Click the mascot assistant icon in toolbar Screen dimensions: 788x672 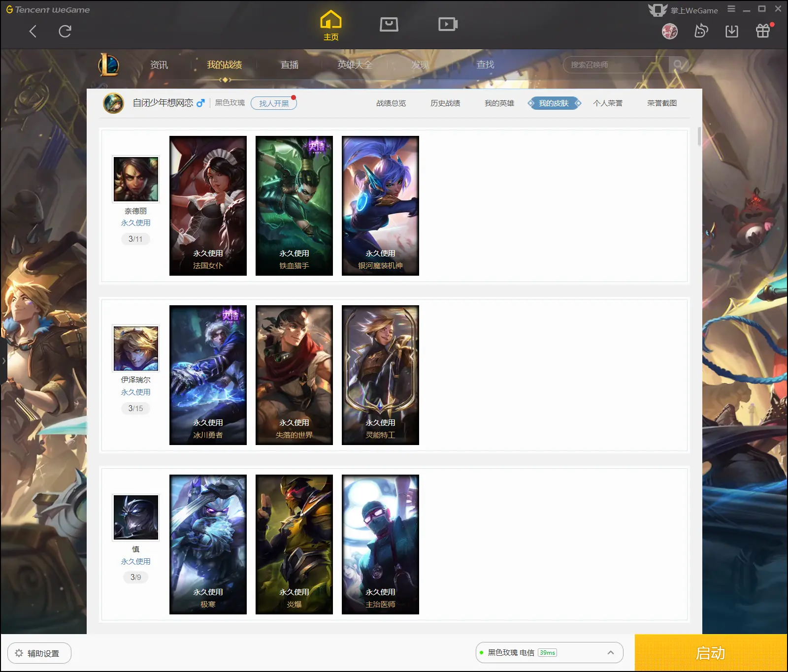tap(701, 31)
